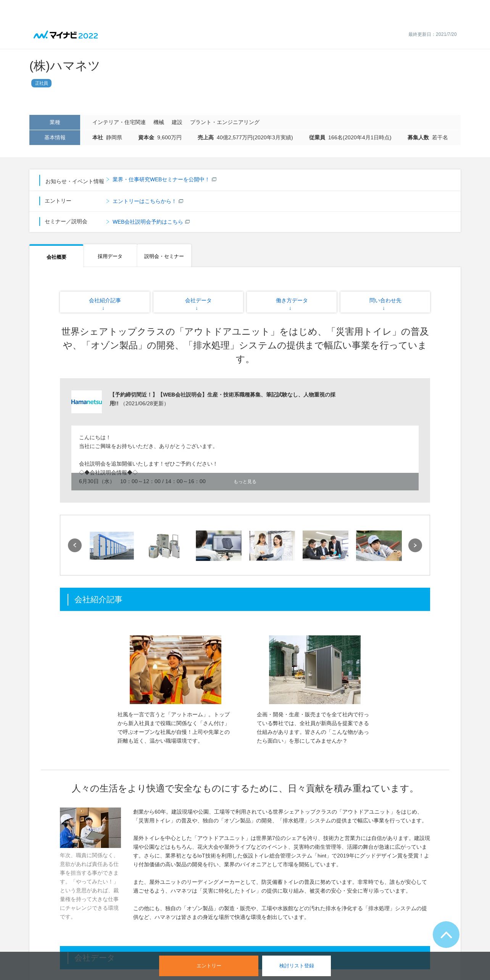
Task: Jump to 会社データ section anchor
Action: pos(198,302)
